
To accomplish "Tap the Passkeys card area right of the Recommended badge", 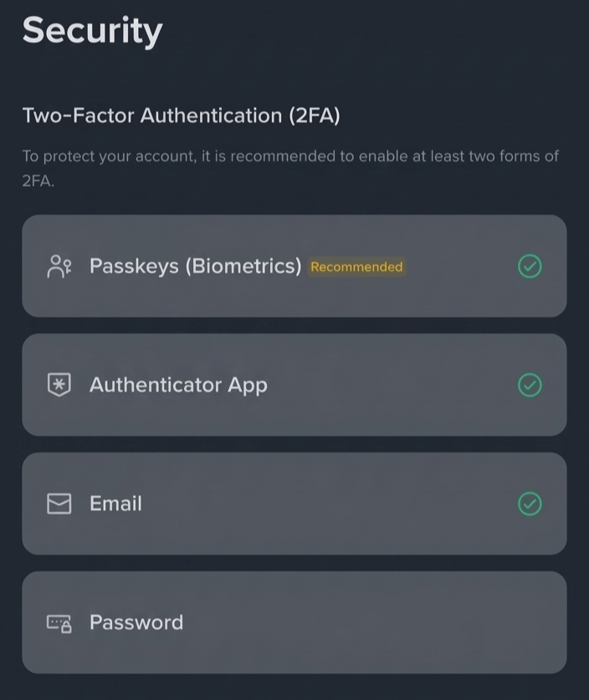I will [x=461, y=266].
